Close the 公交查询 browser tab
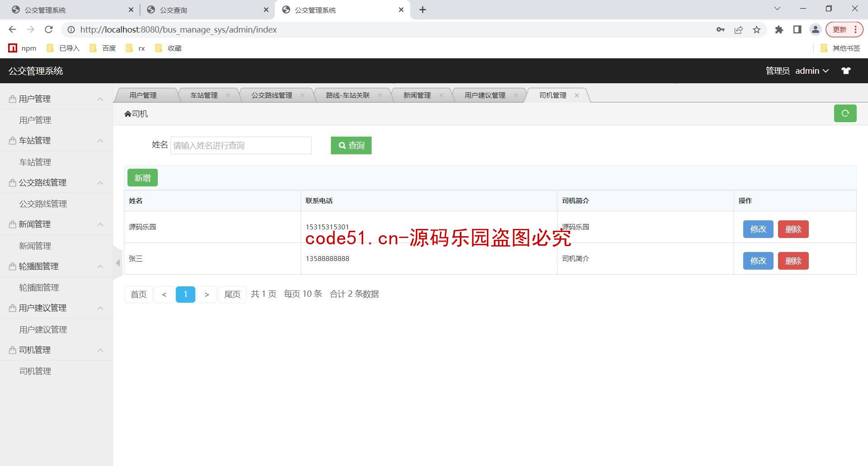This screenshot has width=868, height=466. [266, 10]
